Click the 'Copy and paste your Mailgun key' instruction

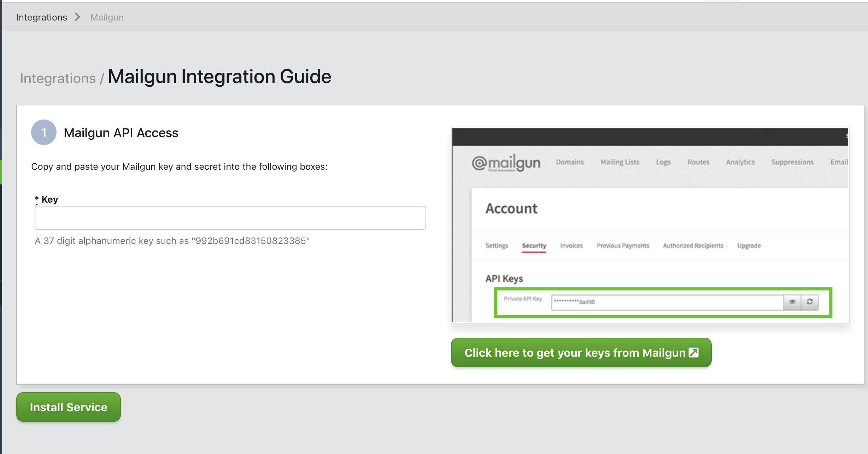click(x=179, y=167)
